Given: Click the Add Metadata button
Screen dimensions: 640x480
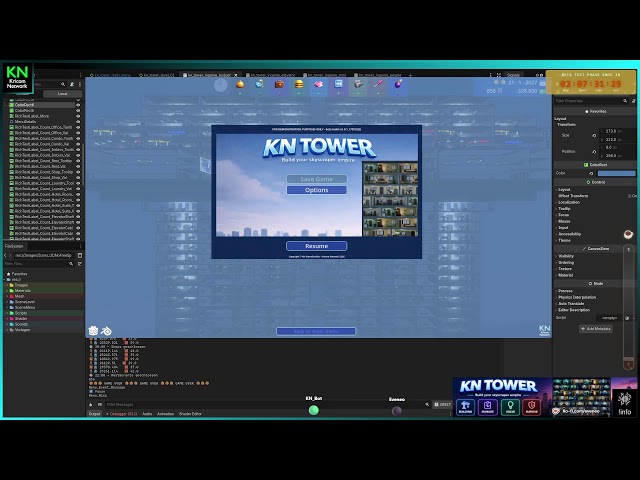Looking at the screenshot, I should click(x=596, y=329).
